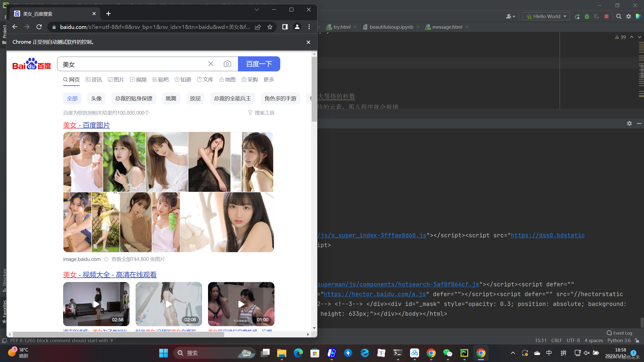Play the video thumbnail lasting 02:06
The width and height of the screenshot is (644, 362).
pyautogui.click(x=169, y=304)
